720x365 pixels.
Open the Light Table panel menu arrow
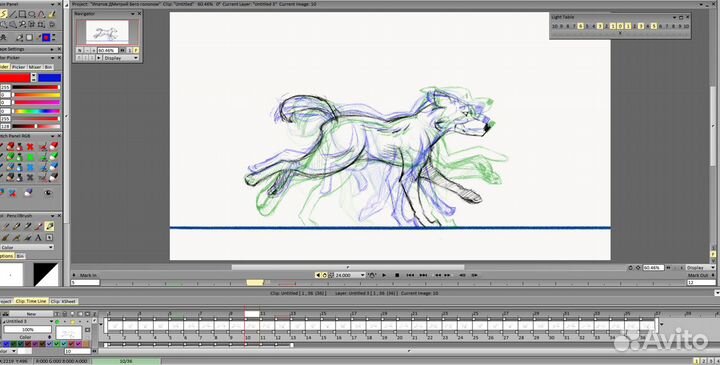coord(675,17)
